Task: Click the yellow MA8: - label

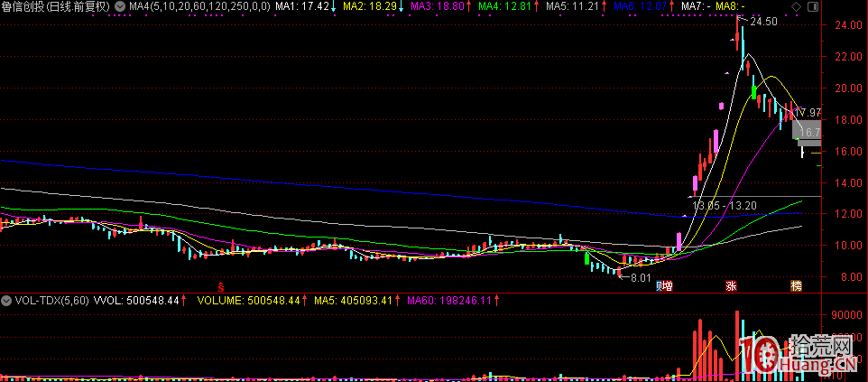Action: point(730,6)
